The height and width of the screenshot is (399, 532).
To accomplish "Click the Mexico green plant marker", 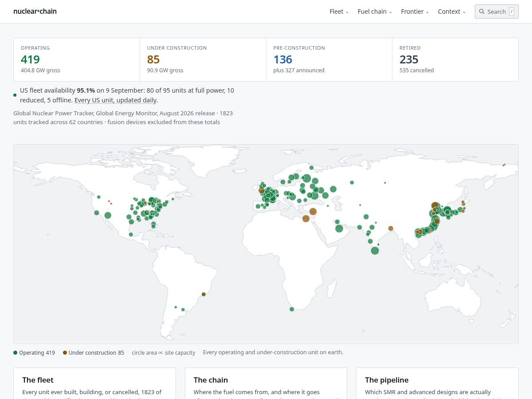I will tap(130, 235).
